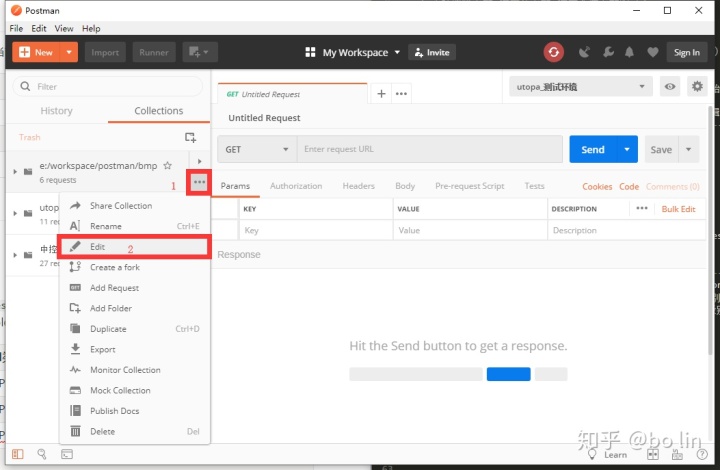Star the e:/workspace/postman/bmp collection
720x470 pixels.
(x=168, y=166)
